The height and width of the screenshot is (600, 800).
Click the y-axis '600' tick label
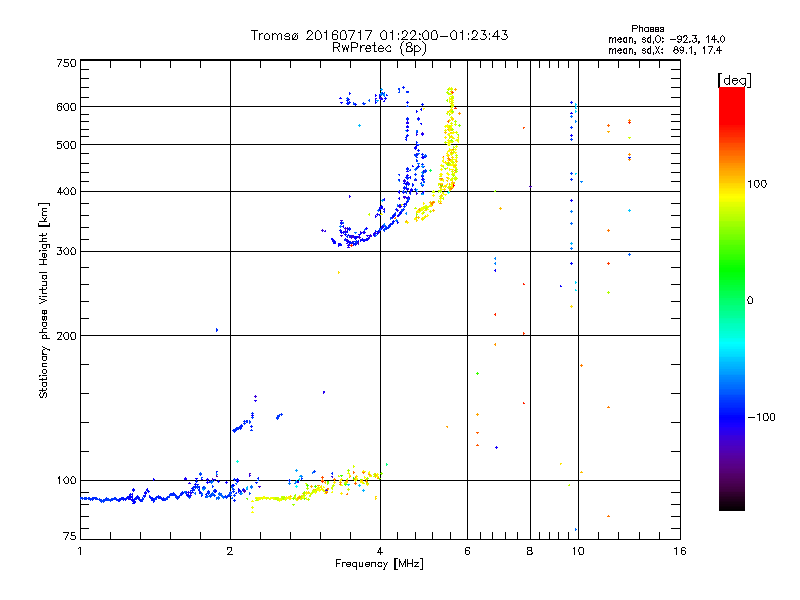pos(66,107)
